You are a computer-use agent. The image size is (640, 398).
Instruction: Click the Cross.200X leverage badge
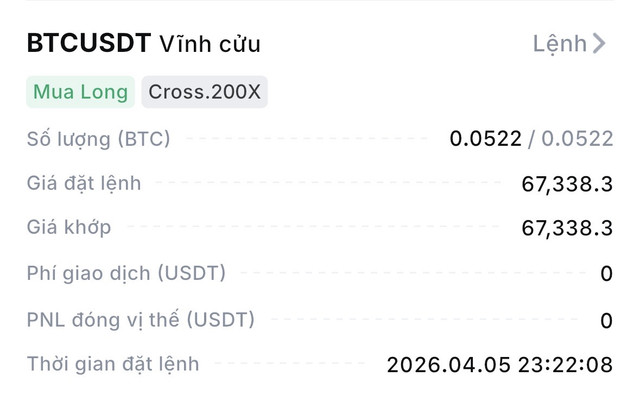point(204,92)
